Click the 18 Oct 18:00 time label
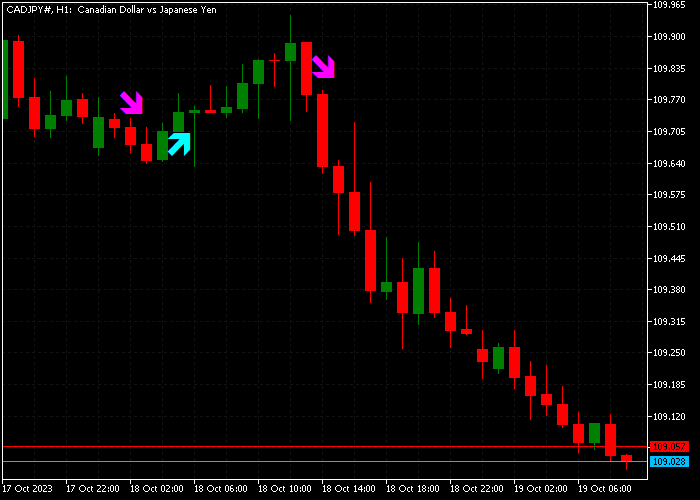This screenshot has height=500, width=700. (x=412, y=489)
